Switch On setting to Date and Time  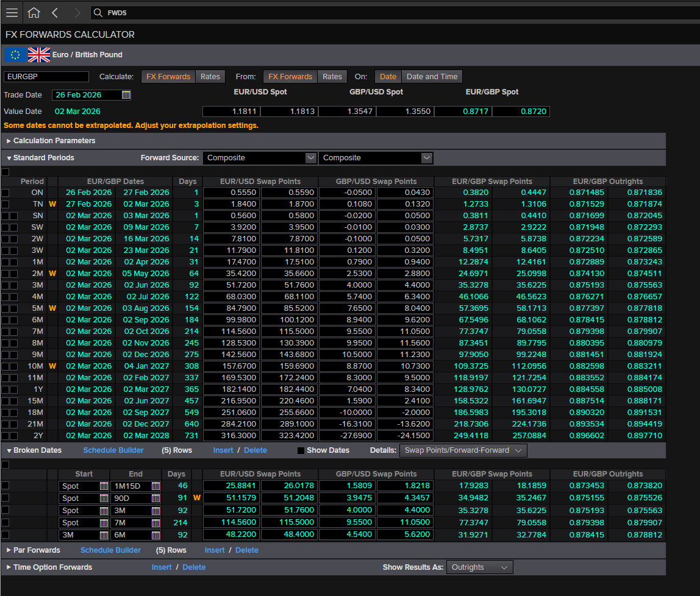tap(432, 77)
